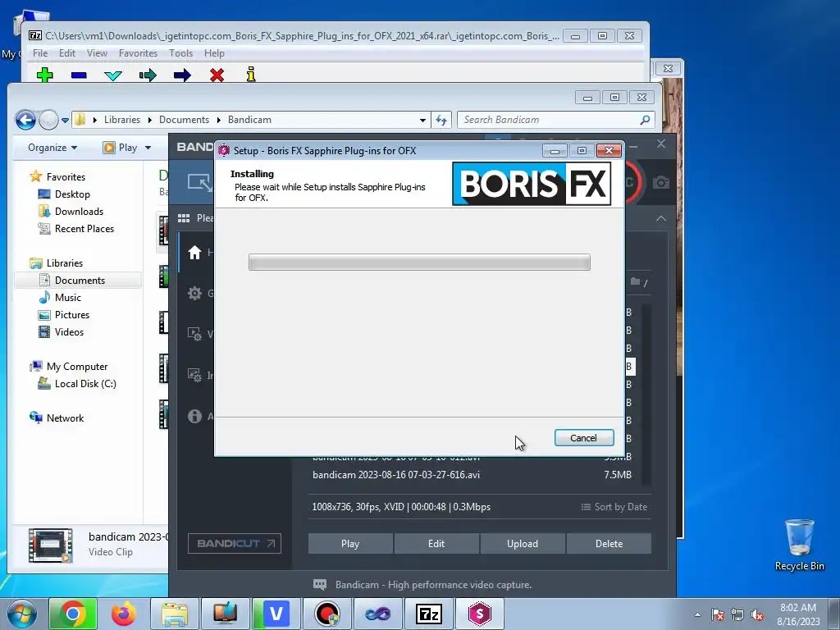Open the Tools menu in 7-Zip
Viewport: 840px width, 630px height.
point(180,53)
